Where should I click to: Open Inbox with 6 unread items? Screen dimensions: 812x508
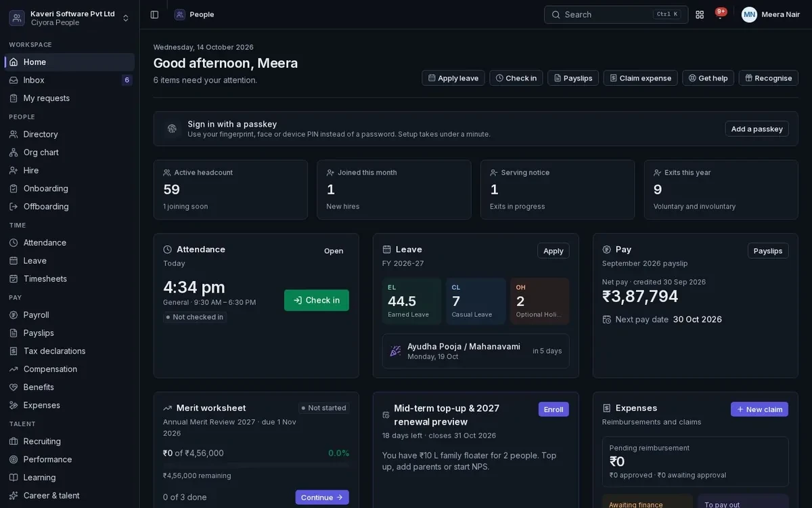tap(70, 80)
